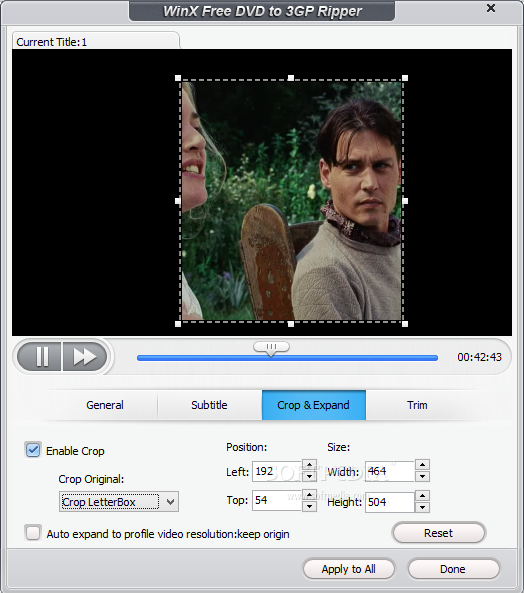
Task: Pause the video preview playback
Action: click(x=39, y=357)
